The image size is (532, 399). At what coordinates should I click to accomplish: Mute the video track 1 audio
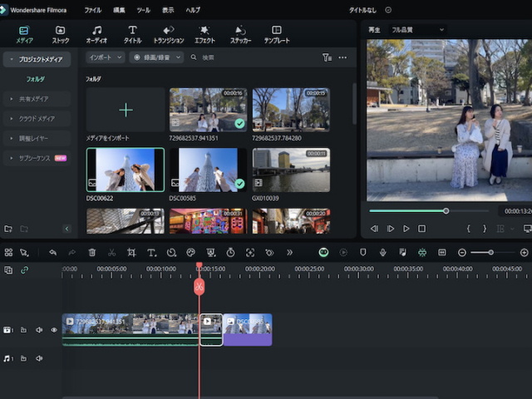tap(39, 330)
